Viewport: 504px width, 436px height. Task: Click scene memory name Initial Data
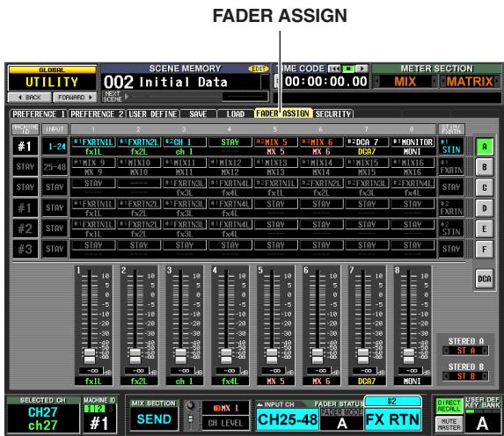[x=183, y=83]
